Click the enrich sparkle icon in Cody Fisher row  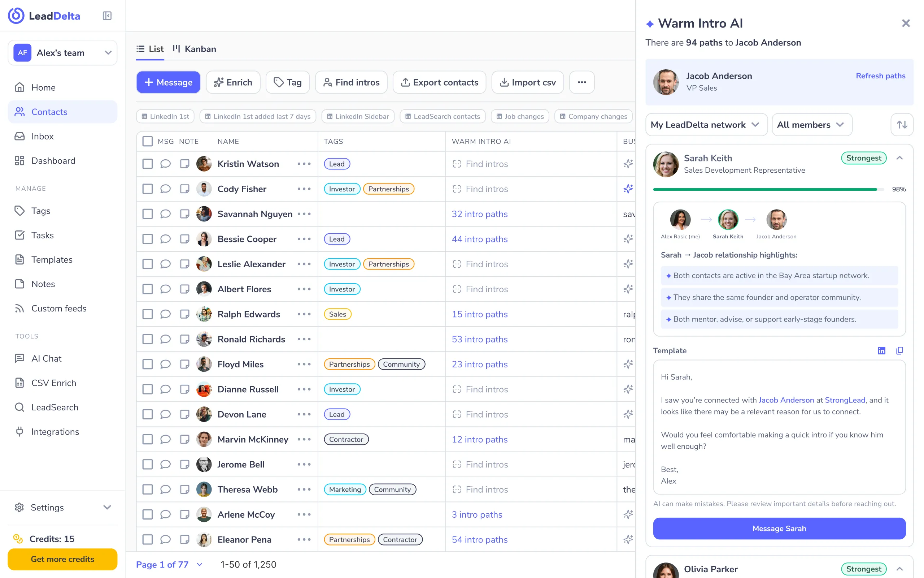pos(628,189)
